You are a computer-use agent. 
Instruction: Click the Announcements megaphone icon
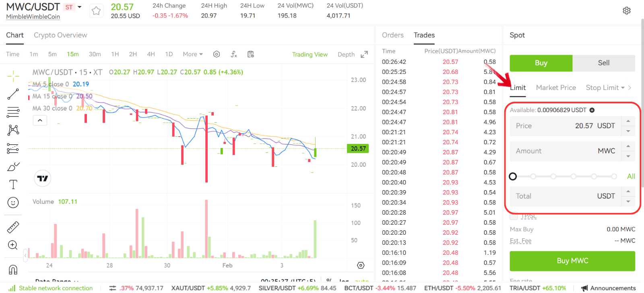tap(584, 288)
